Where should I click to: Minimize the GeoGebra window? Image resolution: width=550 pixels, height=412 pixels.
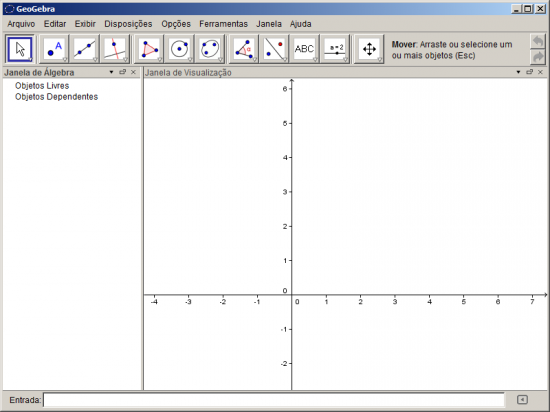pos(516,9)
